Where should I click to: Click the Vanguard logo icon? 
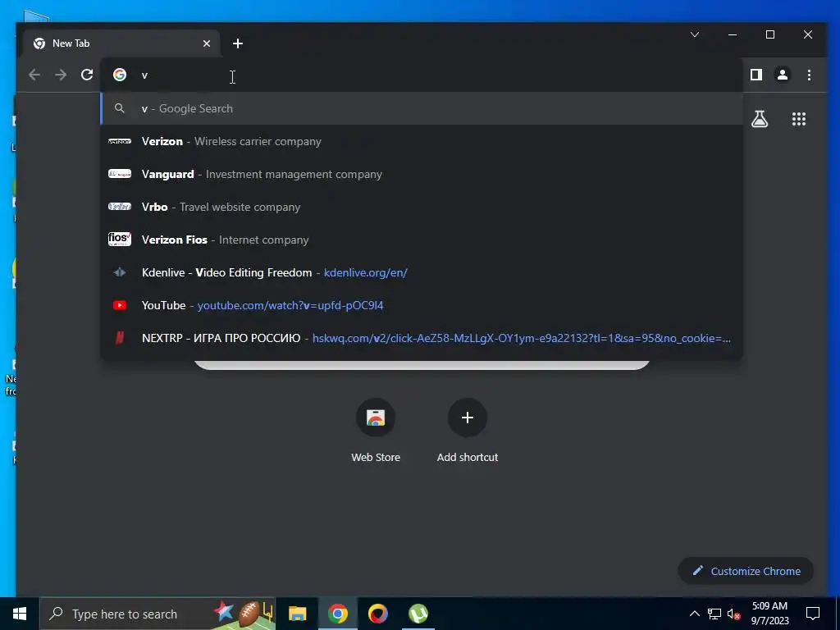click(x=120, y=174)
